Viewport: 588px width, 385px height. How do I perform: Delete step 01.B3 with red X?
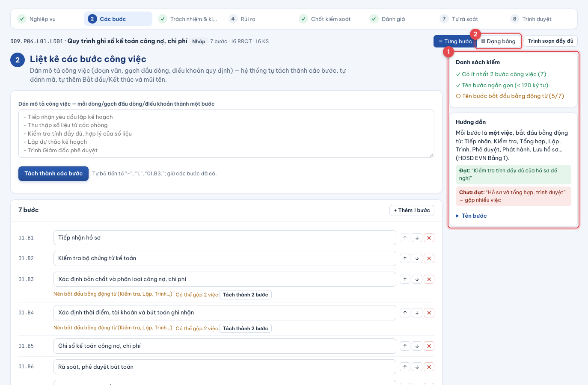[x=429, y=279]
